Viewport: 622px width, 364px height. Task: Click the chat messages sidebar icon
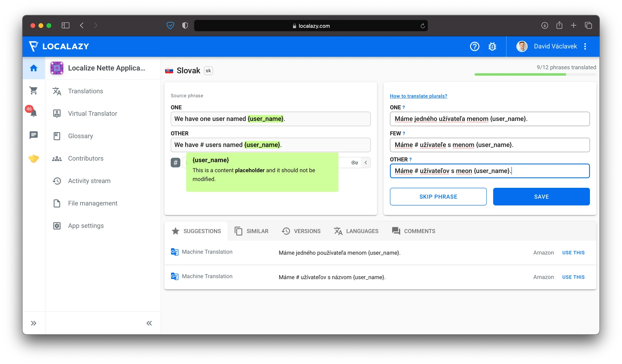(34, 135)
